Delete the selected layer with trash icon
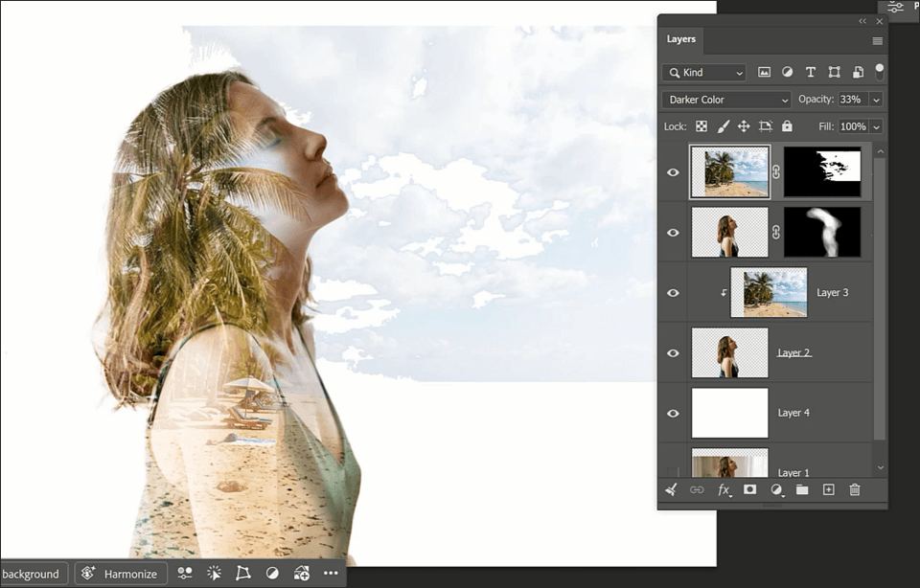 (x=855, y=489)
